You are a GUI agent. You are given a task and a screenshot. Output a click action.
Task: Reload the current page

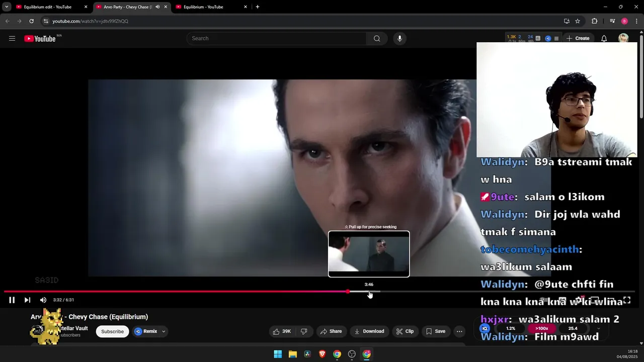31,21
